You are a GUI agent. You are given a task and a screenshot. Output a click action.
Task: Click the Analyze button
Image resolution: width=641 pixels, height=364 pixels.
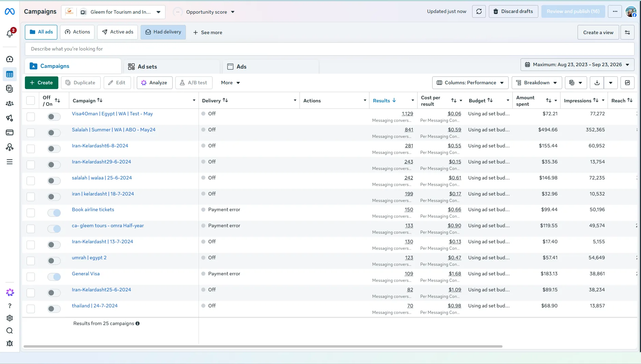coord(155,83)
